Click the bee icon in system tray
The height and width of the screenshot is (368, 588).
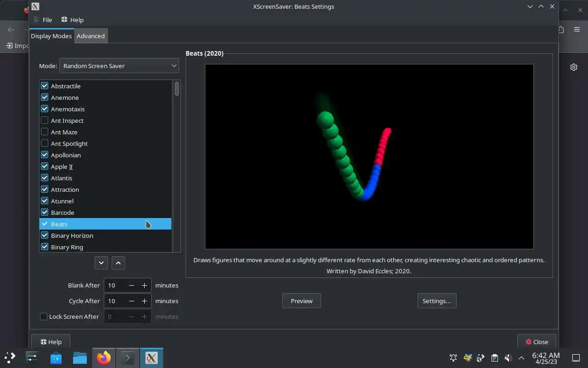coord(468,357)
